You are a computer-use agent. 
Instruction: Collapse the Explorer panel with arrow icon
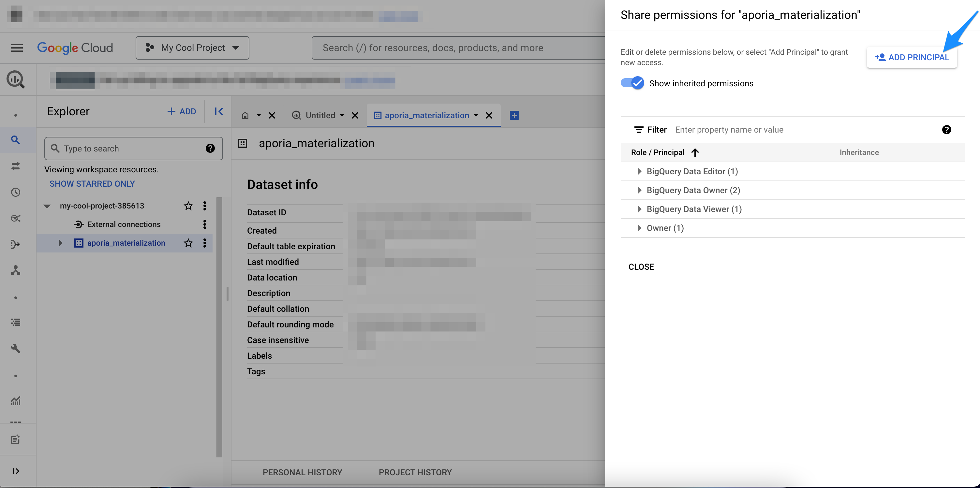[x=219, y=111]
